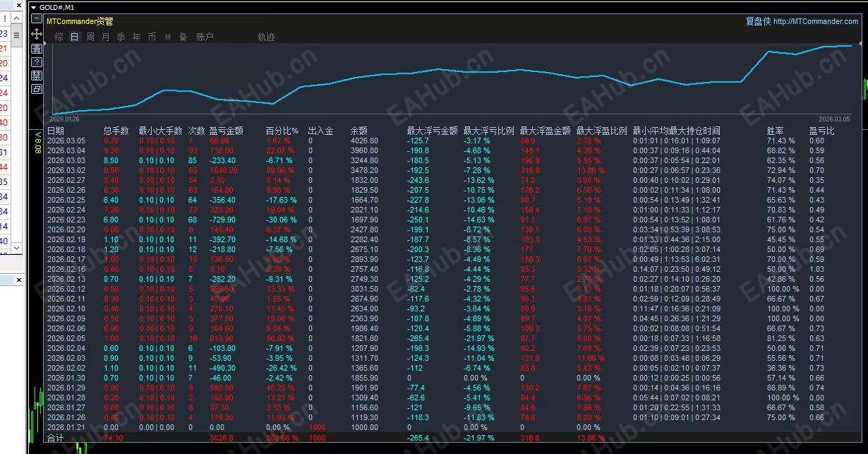Click the MTCommander资管 title
The height and width of the screenshot is (454, 868).
[x=80, y=21]
